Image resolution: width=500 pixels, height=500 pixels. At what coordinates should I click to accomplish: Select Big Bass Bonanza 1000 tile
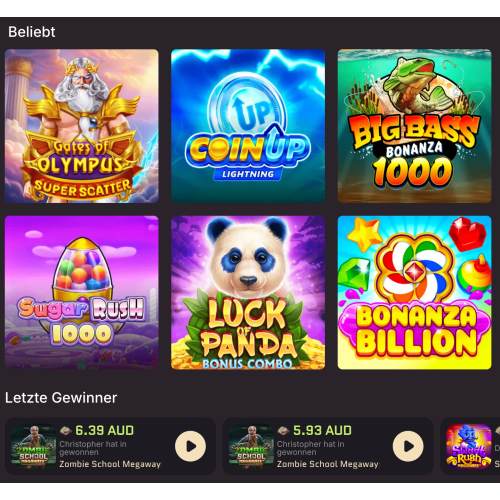(414, 126)
